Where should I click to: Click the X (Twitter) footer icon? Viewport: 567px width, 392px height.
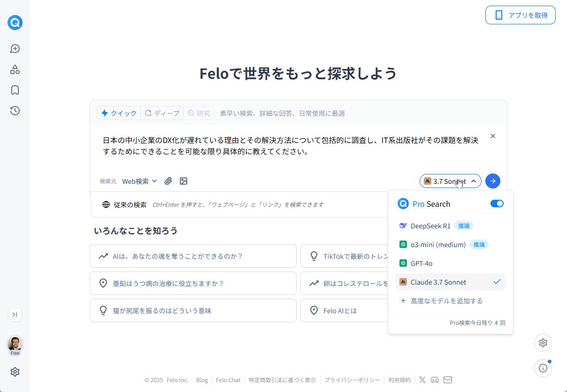422,380
